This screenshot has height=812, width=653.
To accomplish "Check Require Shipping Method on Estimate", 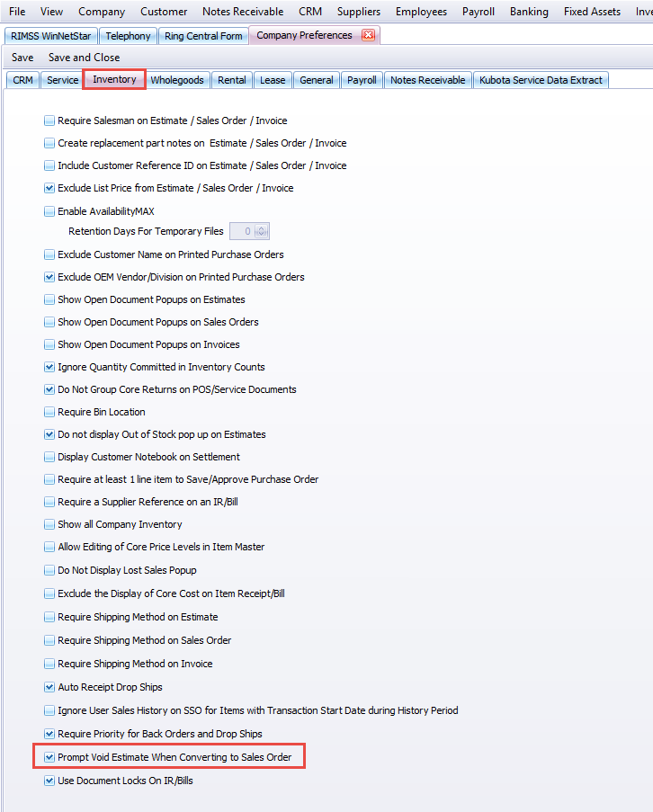I will (49, 617).
